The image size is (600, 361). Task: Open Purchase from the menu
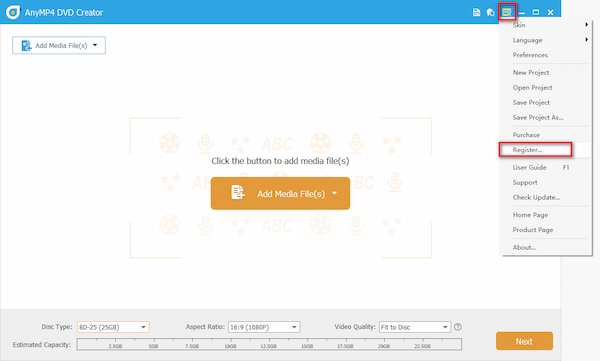point(526,135)
